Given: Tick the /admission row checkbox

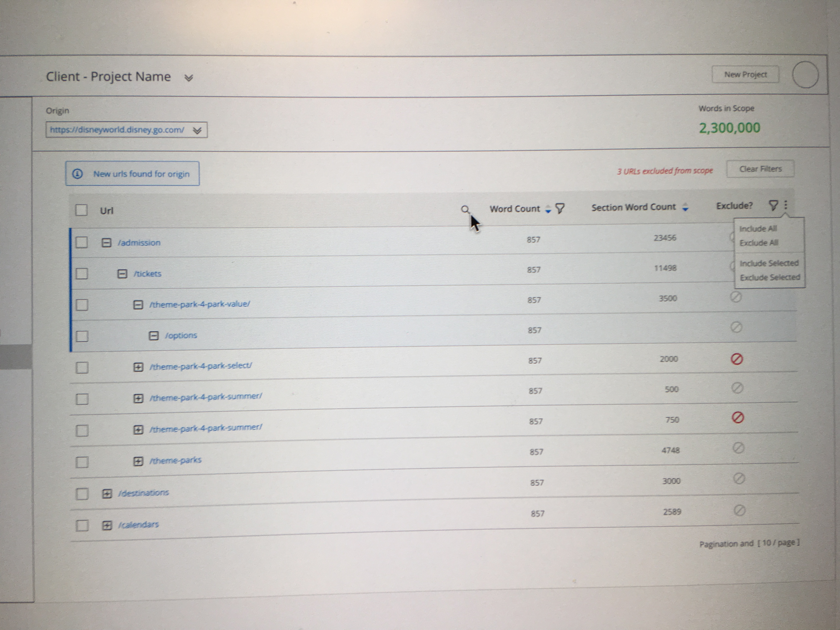Looking at the screenshot, I should [x=82, y=242].
